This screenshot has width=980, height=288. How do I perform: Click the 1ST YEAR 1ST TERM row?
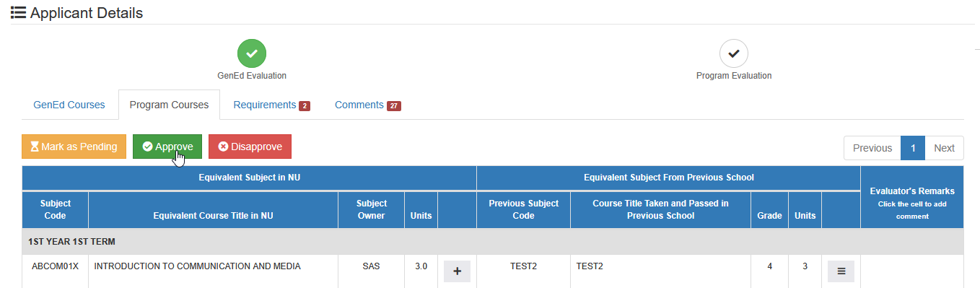[x=493, y=242]
